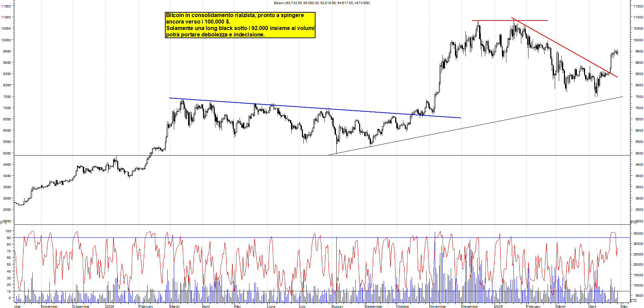Click the blue oversold line at level 10
This screenshot has height=308, width=644.
322,291
